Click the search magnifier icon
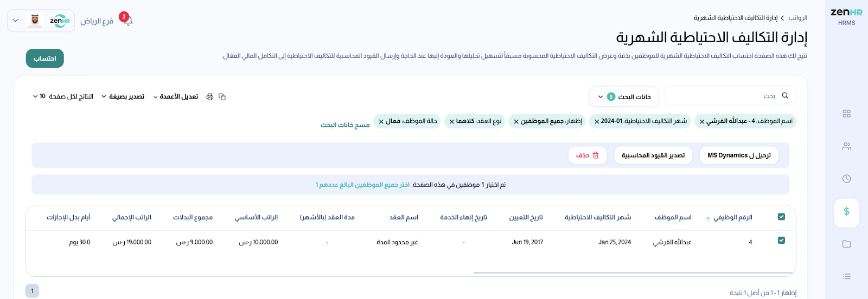868x299 pixels. click(784, 96)
